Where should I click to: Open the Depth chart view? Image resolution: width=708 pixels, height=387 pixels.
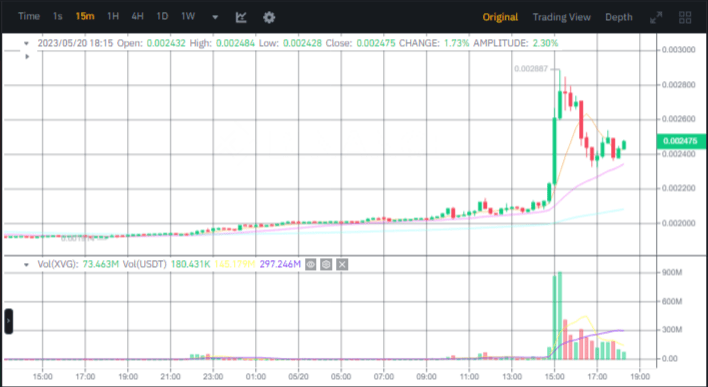click(619, 17)
